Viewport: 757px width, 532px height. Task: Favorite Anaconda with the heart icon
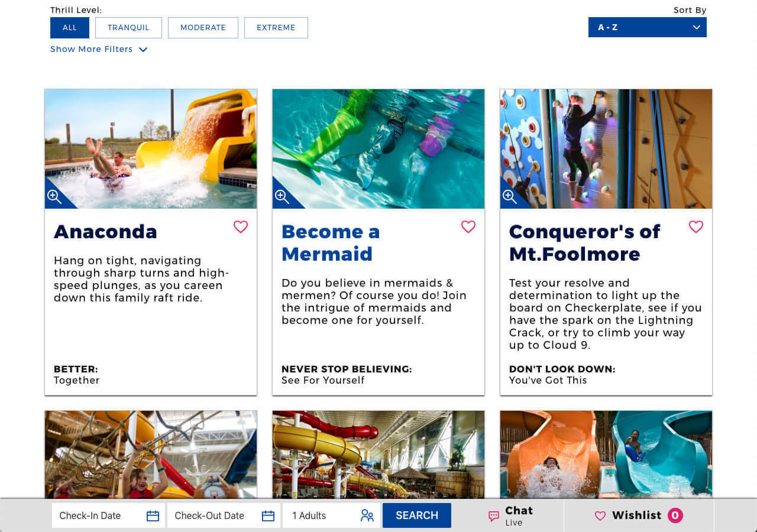(x=241, y=227)
